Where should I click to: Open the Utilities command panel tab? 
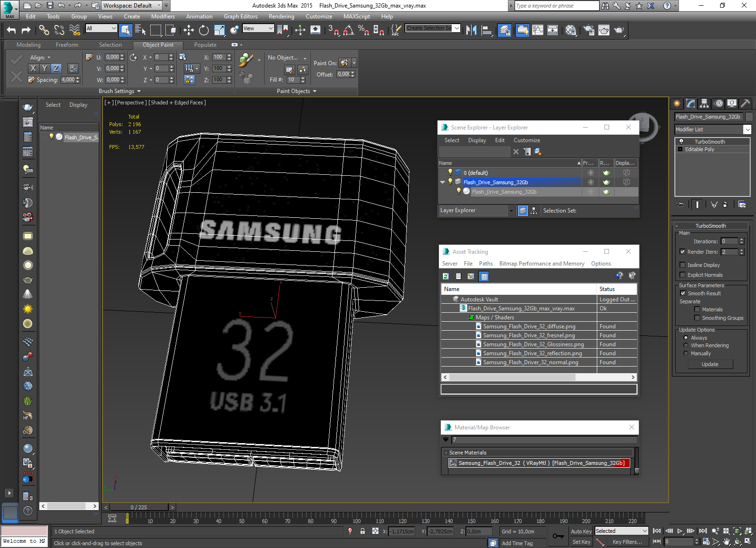[745, 103]
